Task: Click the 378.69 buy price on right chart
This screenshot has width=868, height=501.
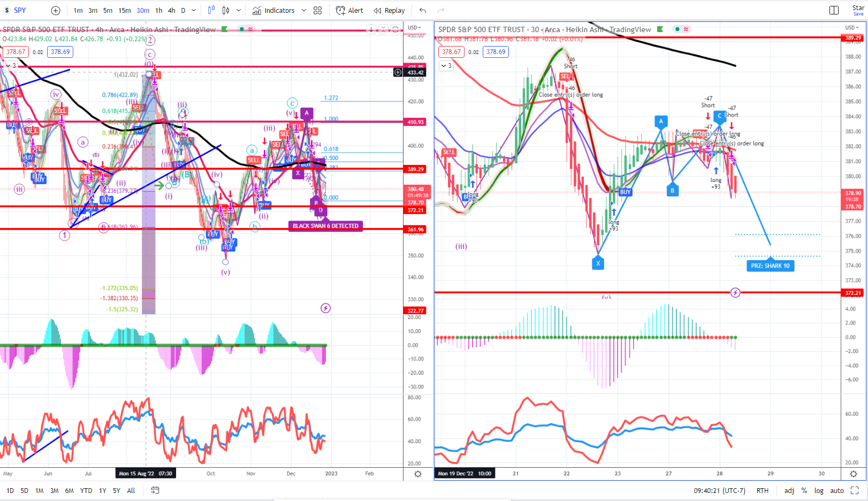Action: [496, 52]
